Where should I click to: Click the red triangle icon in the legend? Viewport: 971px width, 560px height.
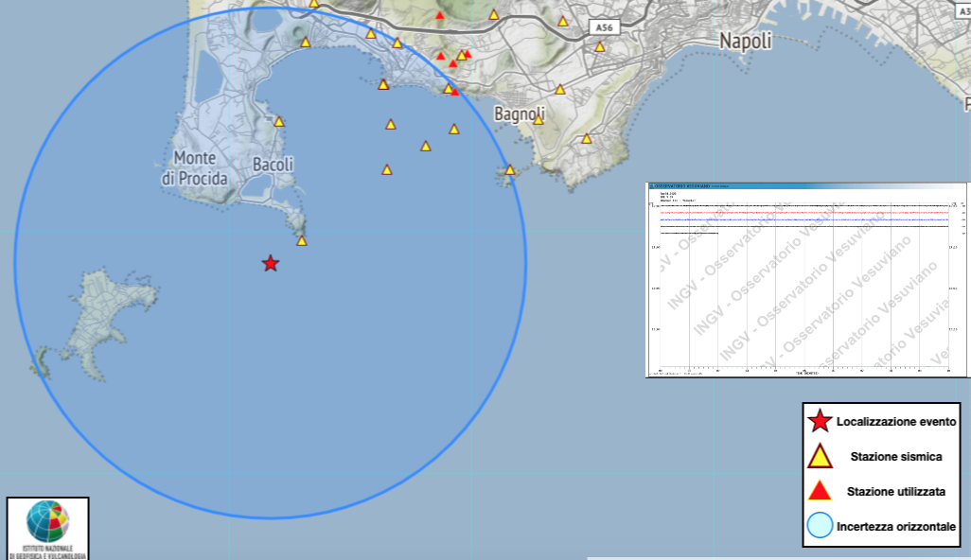819,491
